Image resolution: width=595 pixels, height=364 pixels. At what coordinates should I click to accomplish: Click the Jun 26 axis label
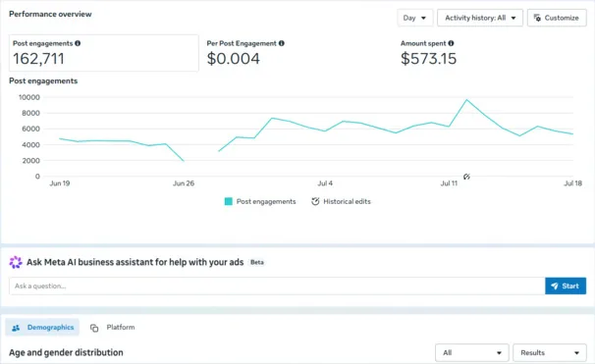pyautogui.click(x=184, y=183)
